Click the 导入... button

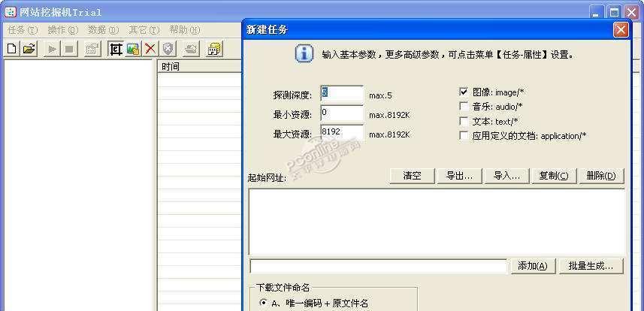click(x=506, y=176)
